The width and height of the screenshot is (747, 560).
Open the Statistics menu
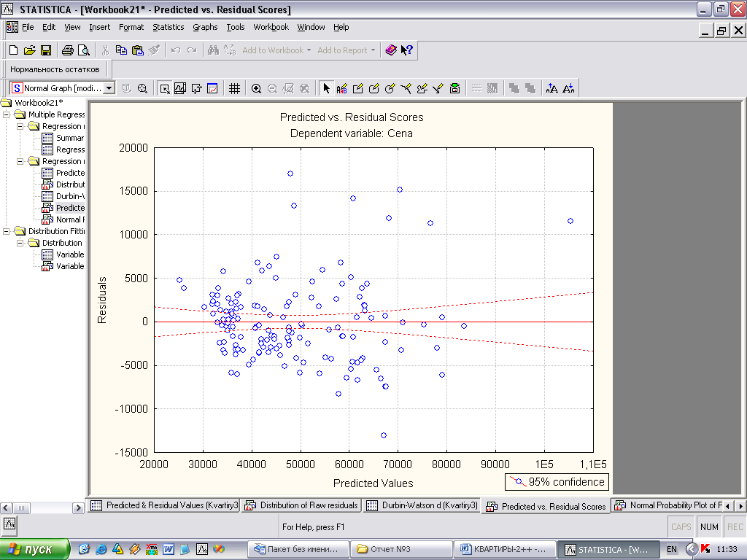click(x=168, y=27)
